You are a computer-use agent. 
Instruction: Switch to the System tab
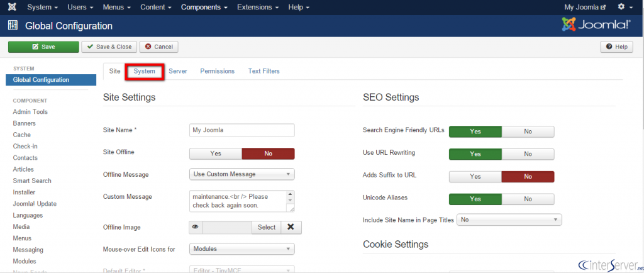coord(145,71)
